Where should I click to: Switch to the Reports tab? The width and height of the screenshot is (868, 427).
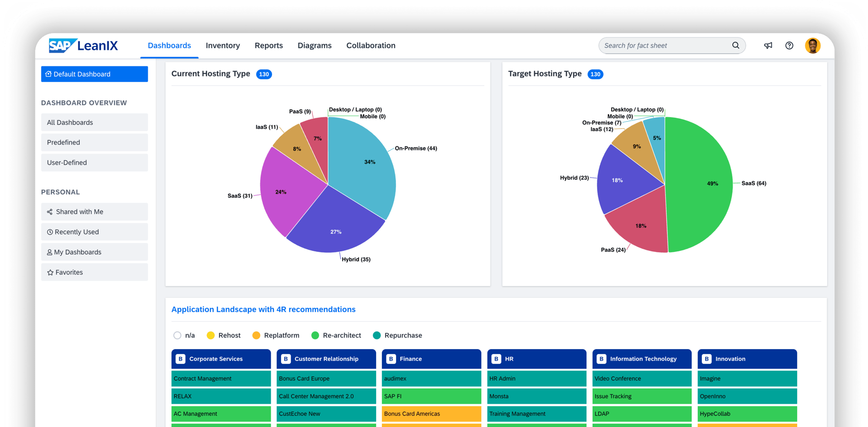point(269,46)
